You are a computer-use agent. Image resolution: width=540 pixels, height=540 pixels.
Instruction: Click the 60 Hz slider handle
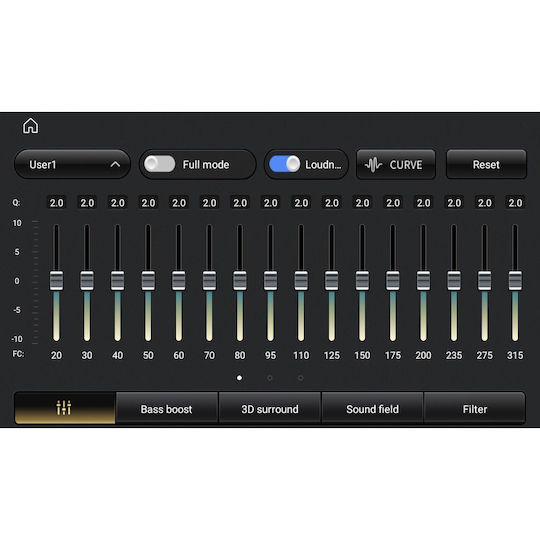point(179,281)
